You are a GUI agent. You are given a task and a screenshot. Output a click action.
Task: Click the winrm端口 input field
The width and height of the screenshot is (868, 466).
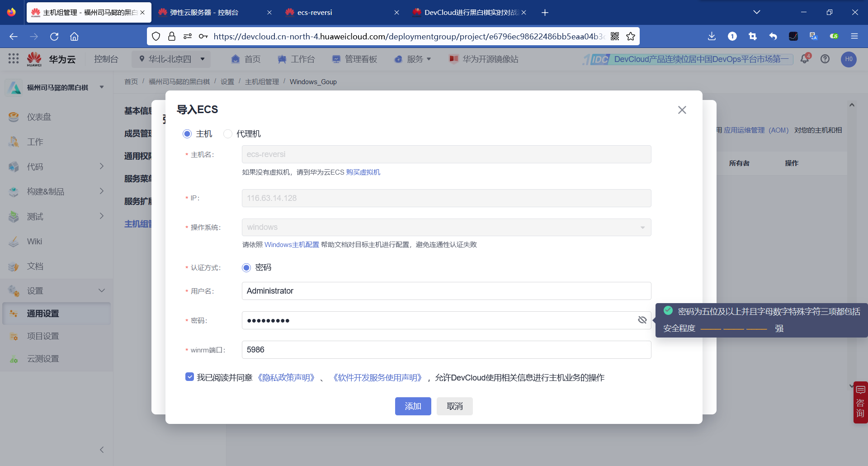pyautogui.click(x=446, y=350)
